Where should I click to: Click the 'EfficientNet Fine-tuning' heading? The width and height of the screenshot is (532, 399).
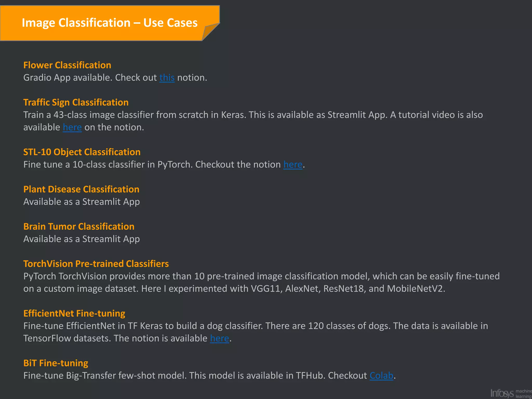point(74,313)
